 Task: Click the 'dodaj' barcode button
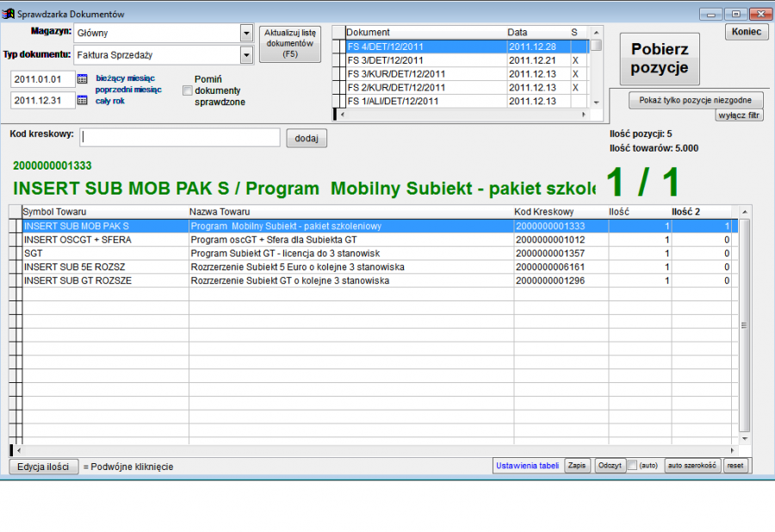(307, 139)
